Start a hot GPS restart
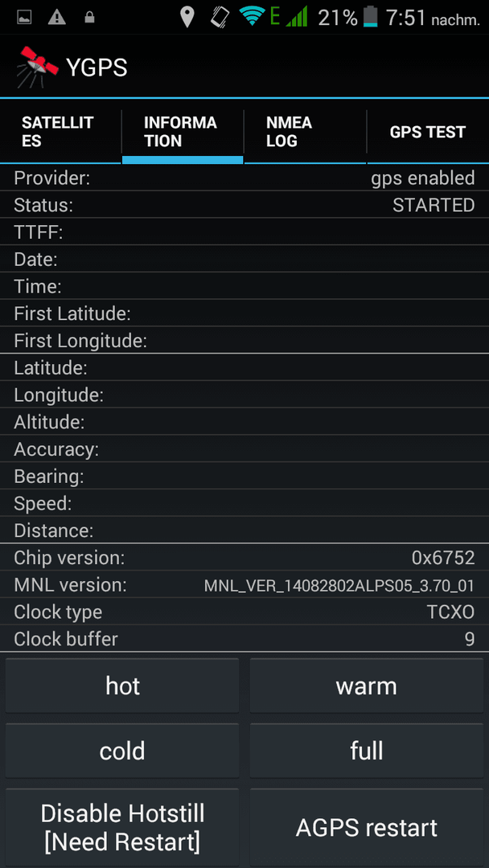Viewport: 489px width, 868px height. [122, 686]
